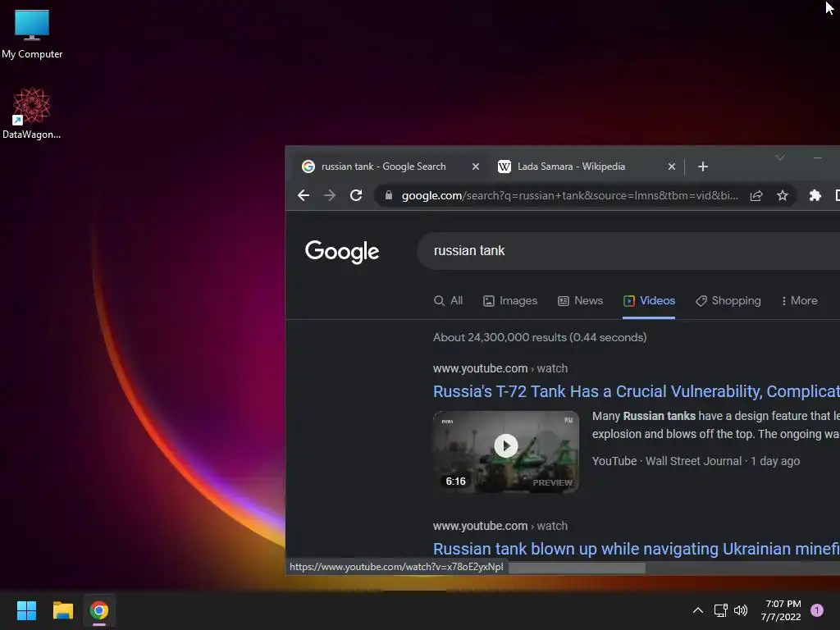Open Russian tank blown up video link
The height and width of the screenshot is (630, 840).
click(x=637, y=549)
